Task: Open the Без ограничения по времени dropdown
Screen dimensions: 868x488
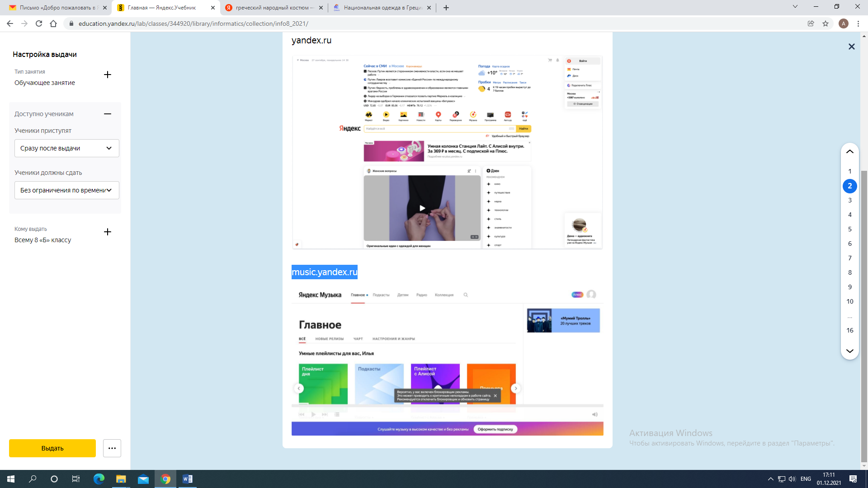Action: (67, 190)
